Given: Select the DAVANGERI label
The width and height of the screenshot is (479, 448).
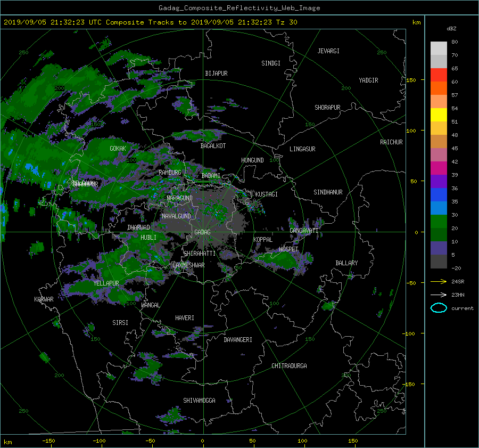Looking at the screenshot, I should tap(238, 340).
